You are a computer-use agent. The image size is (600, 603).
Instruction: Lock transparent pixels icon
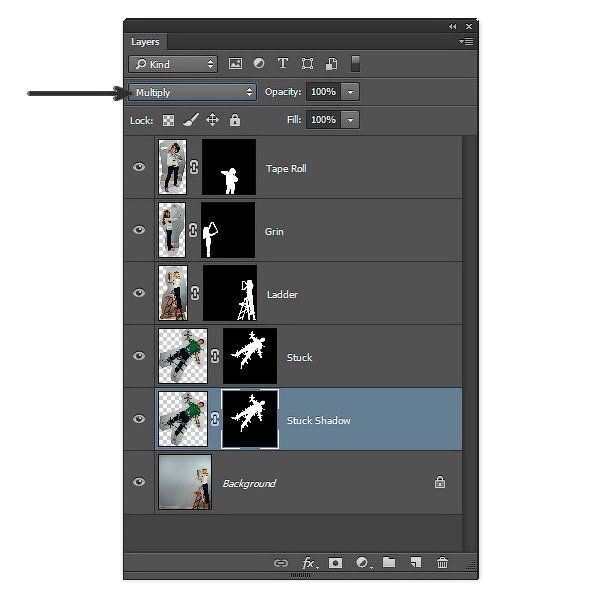168,120
